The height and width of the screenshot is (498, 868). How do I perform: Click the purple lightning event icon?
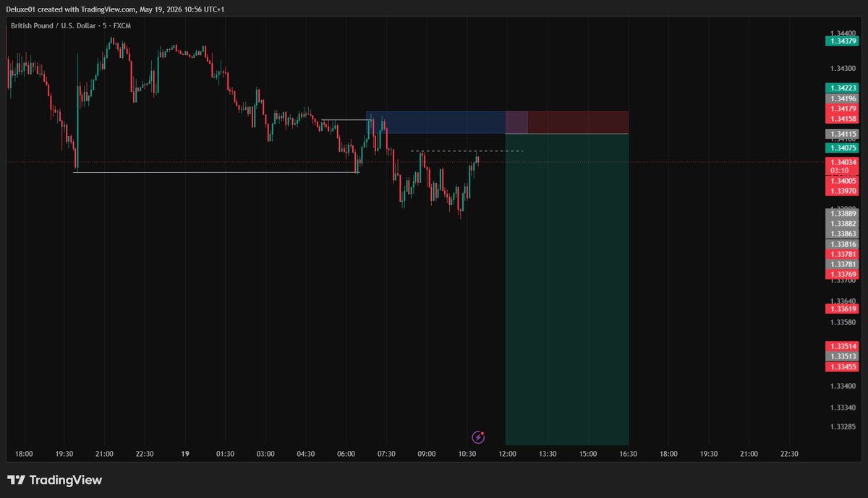(478, 436)
